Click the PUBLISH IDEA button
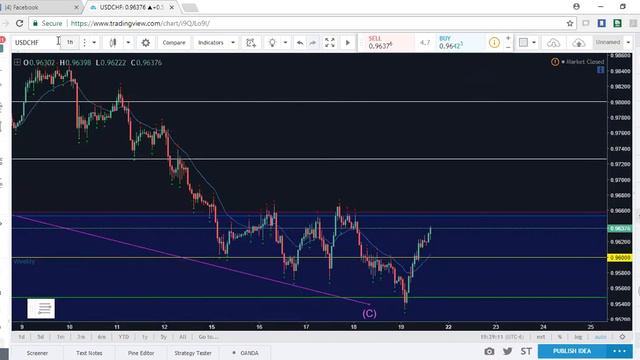Image resolution: width=640 pixels, height=360 pixels. 572,351
